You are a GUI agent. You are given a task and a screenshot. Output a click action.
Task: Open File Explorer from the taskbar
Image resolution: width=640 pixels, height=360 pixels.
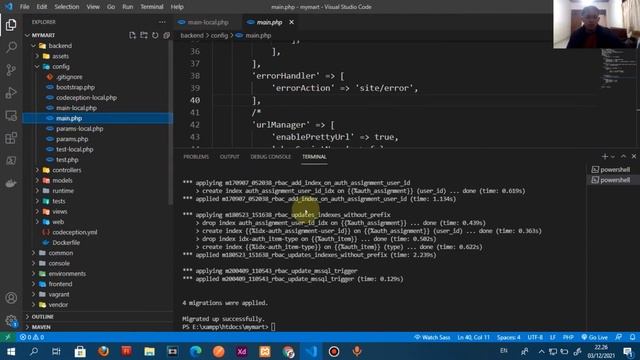[x=149, y=351]
